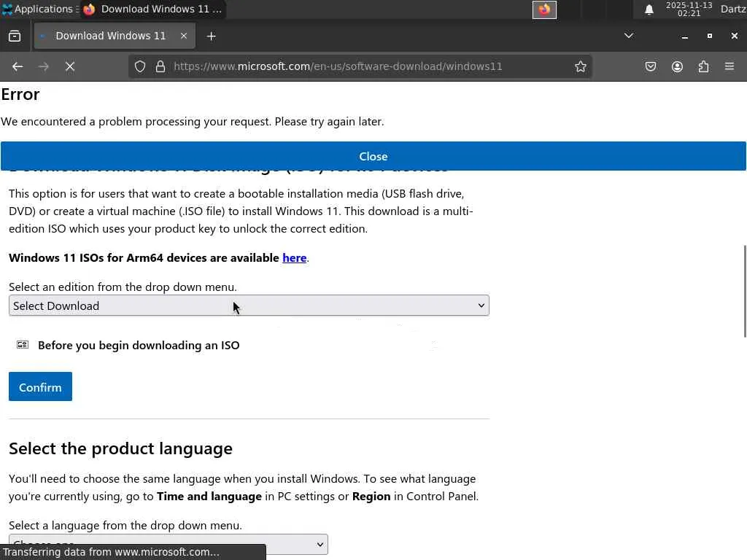Click the padlock site info icon
This screenshot has width=747, height=560.
[160, 66]
